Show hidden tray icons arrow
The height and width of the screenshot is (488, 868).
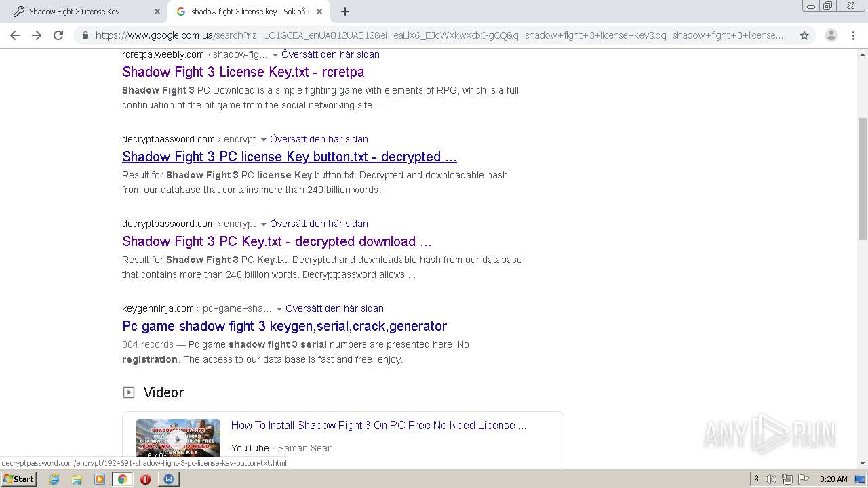(756, 479)
